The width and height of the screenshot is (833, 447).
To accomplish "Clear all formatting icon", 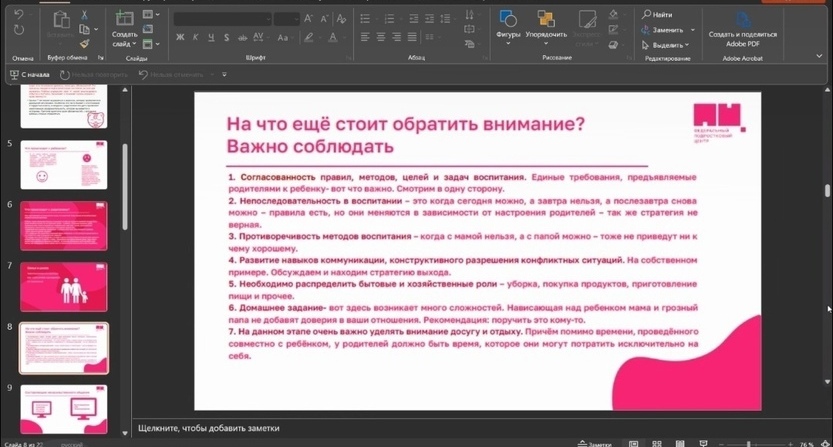I will [x=341, y=19].
